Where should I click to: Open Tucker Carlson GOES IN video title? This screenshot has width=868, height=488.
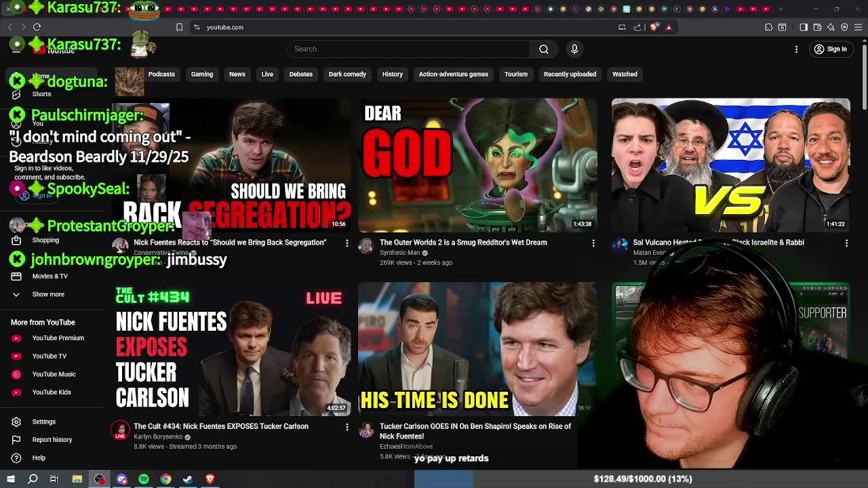[x=475, y=431]
